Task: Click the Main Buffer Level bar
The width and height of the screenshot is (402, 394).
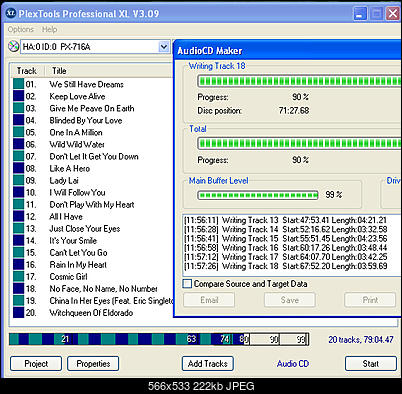Action: click(x=258, y=195)
